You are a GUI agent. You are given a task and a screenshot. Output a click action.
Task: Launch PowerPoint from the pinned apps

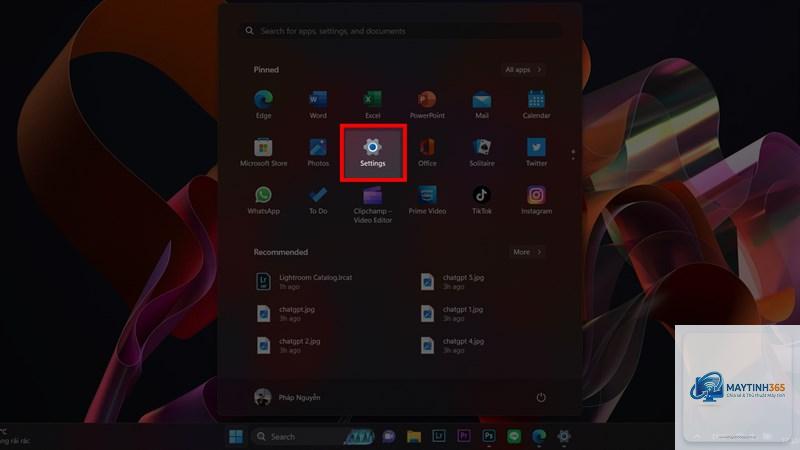click(427, 104)
